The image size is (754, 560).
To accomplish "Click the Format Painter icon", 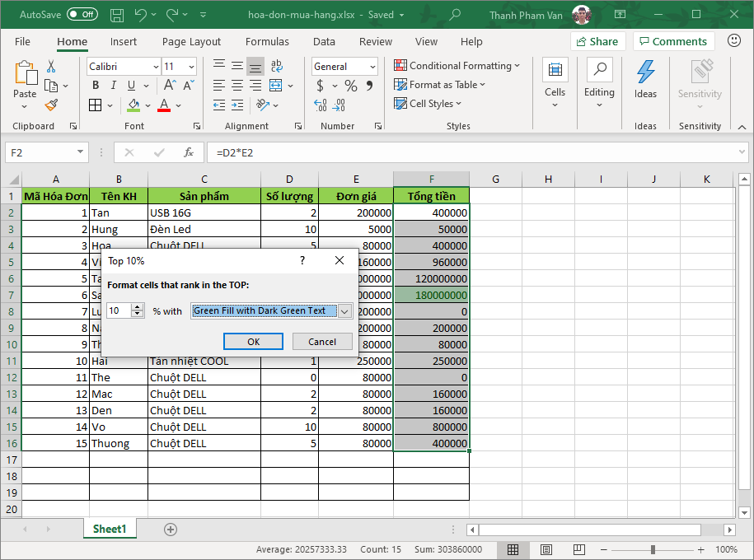I will (x=51, y=105).
